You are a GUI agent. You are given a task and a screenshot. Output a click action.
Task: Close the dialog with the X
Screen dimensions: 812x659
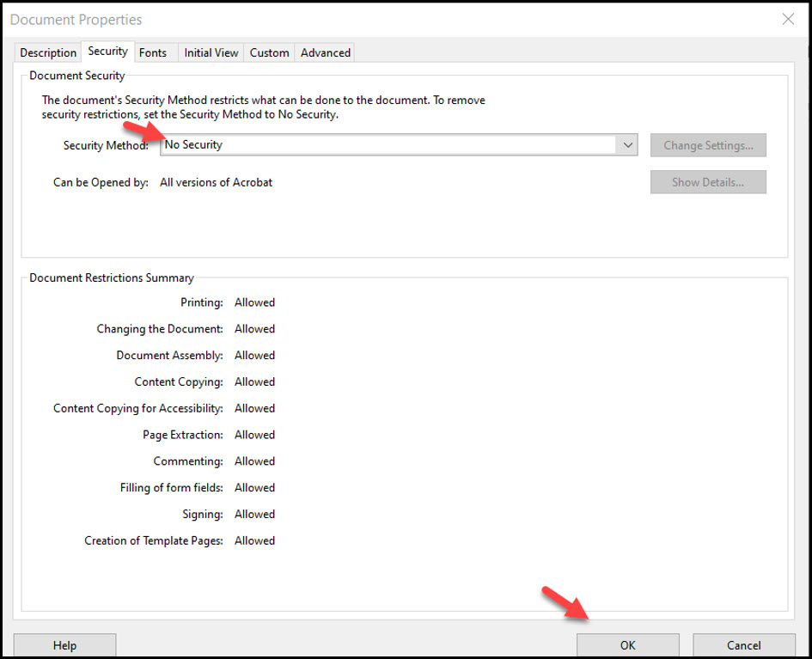788,19
